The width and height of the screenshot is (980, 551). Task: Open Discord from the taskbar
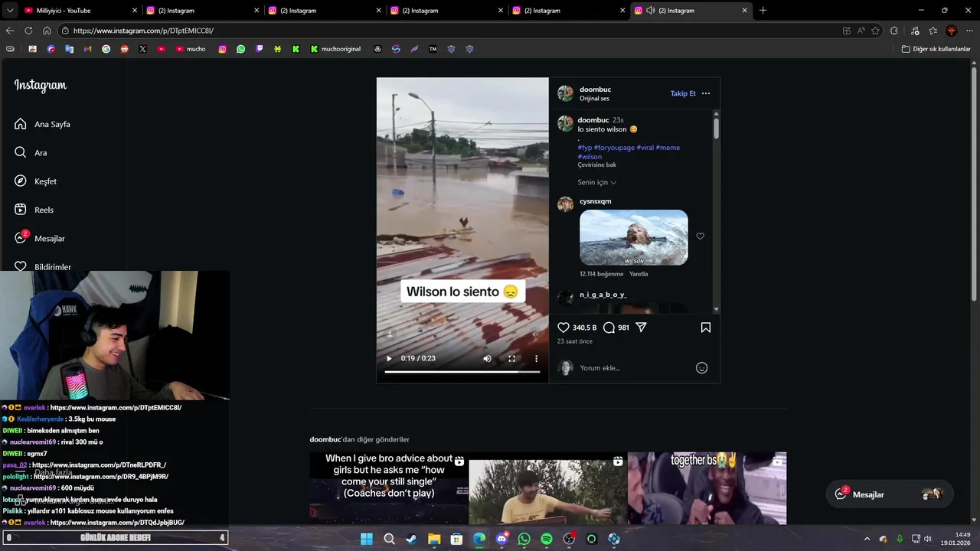coord(501,539)
